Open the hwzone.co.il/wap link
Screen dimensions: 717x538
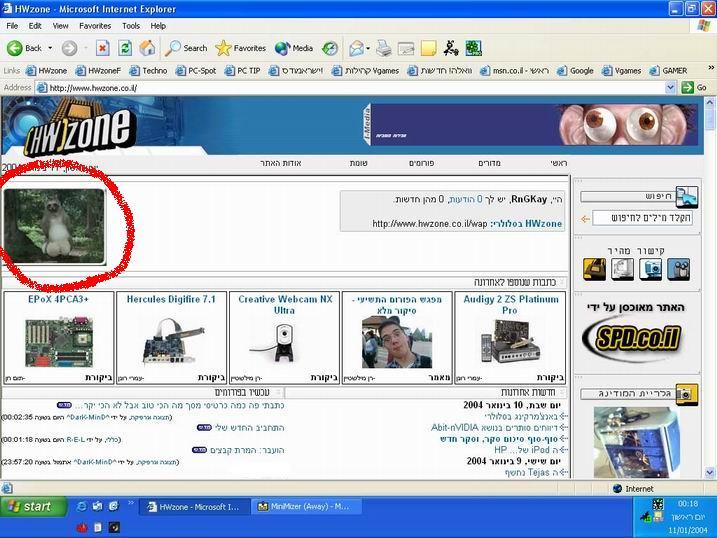(429, 224)
